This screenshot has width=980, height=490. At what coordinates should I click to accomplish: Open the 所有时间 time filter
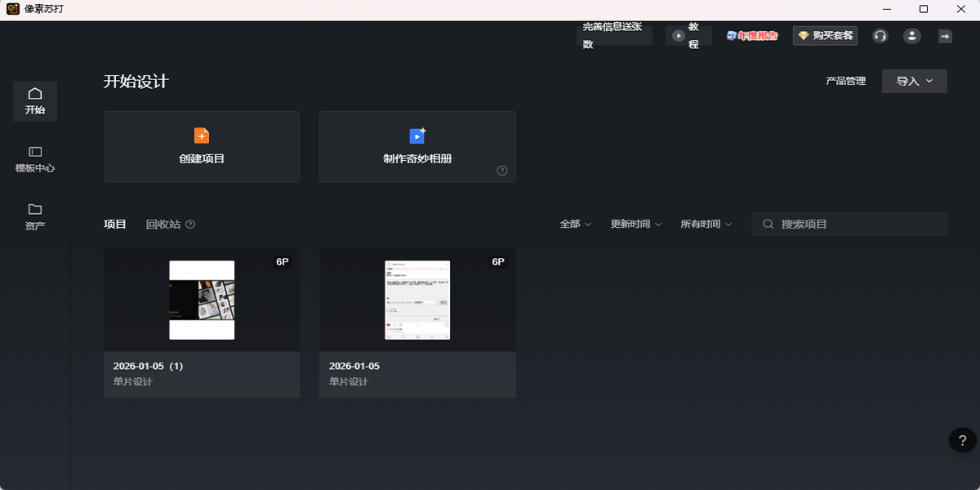[x=706, y=223]
